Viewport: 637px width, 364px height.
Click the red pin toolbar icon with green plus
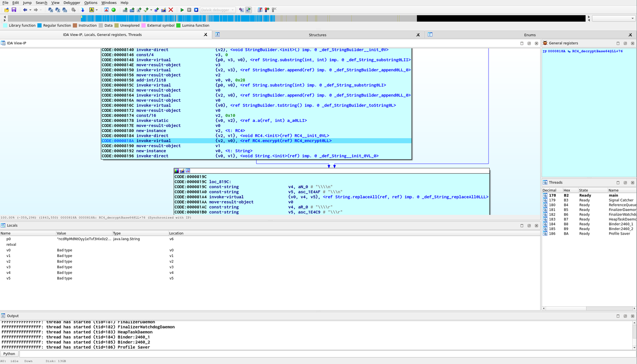pyautogui.click(x=267, y=10)
